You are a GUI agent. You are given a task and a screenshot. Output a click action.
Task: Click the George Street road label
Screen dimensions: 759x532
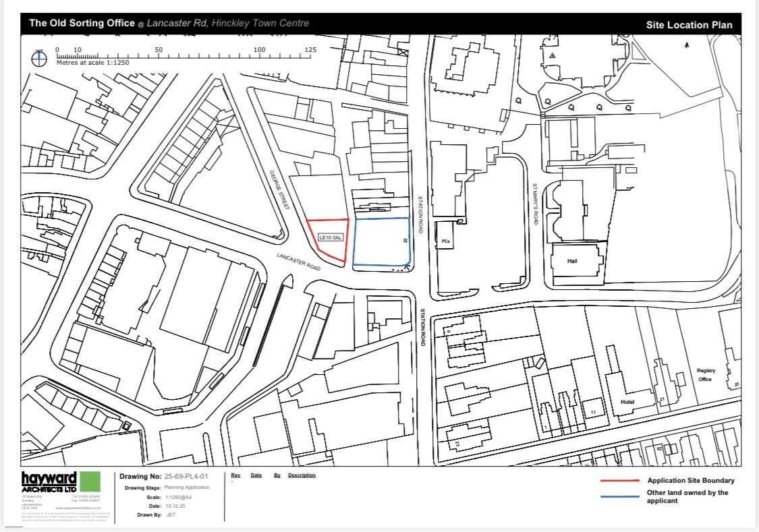point(279,190)
